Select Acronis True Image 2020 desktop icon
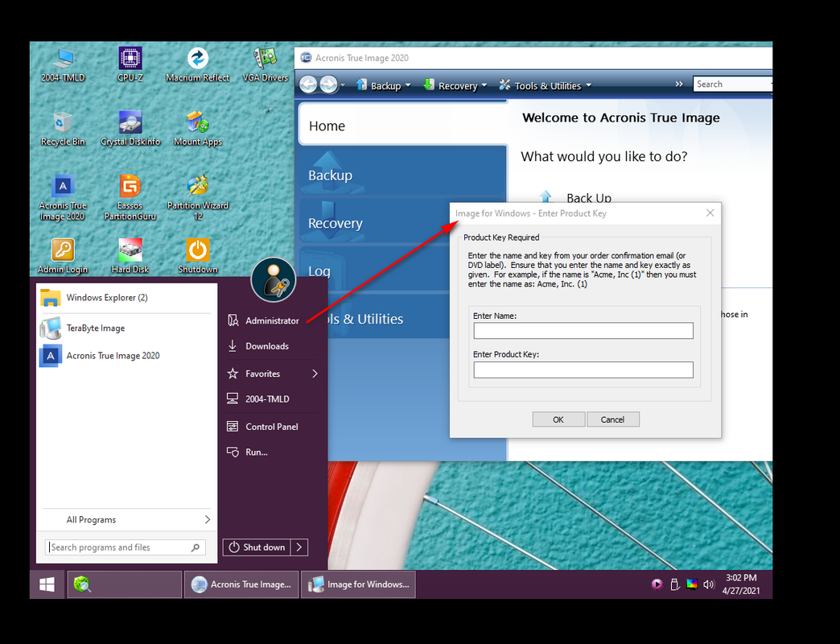 pyautogui.click(x=64, y=198)
